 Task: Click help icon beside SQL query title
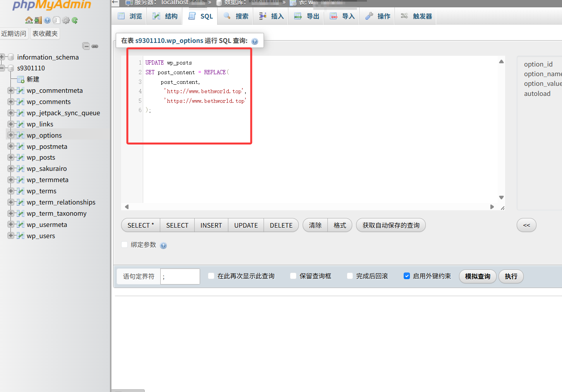click(255, 41)
